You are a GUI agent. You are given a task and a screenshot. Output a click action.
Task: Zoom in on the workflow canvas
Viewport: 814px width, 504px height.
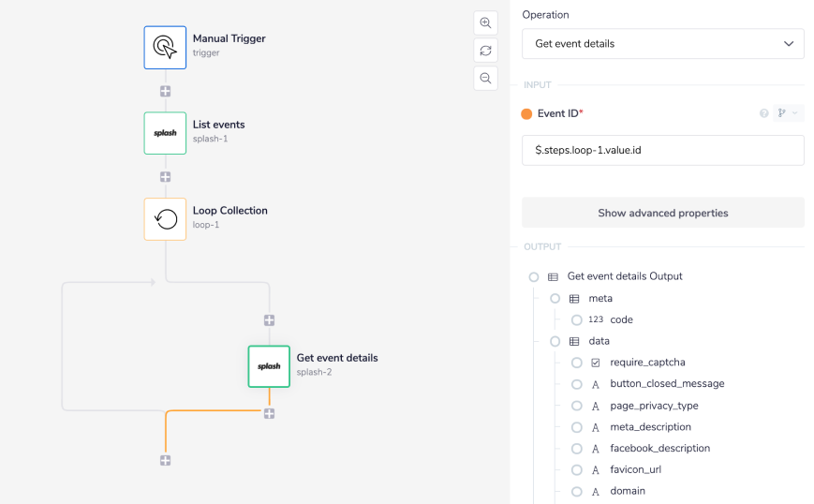485,22
